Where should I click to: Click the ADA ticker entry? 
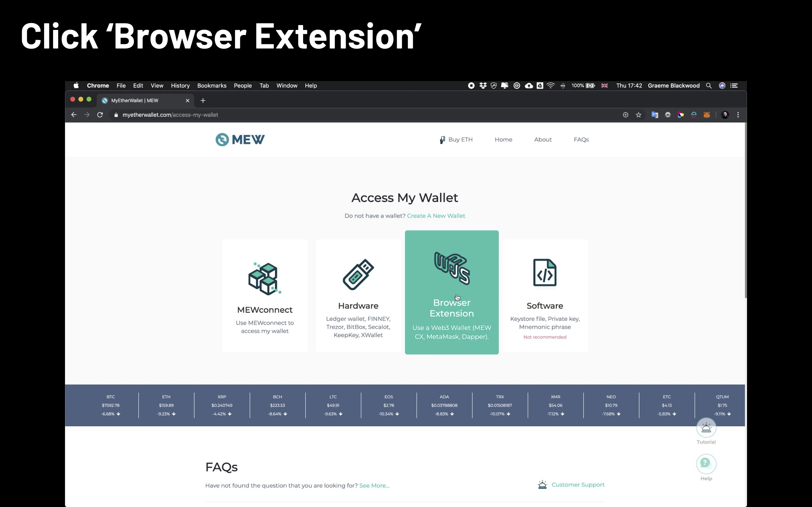point(444,405)
